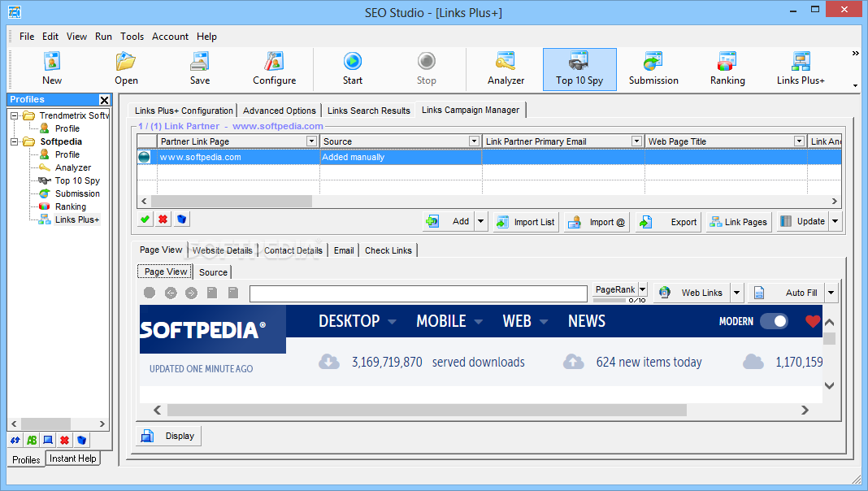
Task: Open the Link Partner Primary Email column dropdown
Action: pyautogui.click(x=636, y=141)
